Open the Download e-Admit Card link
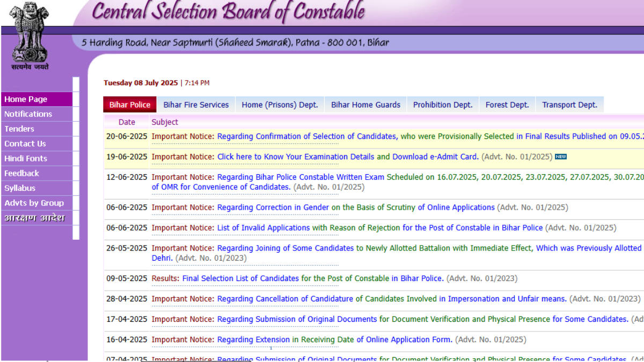644x362 pixels. pos(435,157)
